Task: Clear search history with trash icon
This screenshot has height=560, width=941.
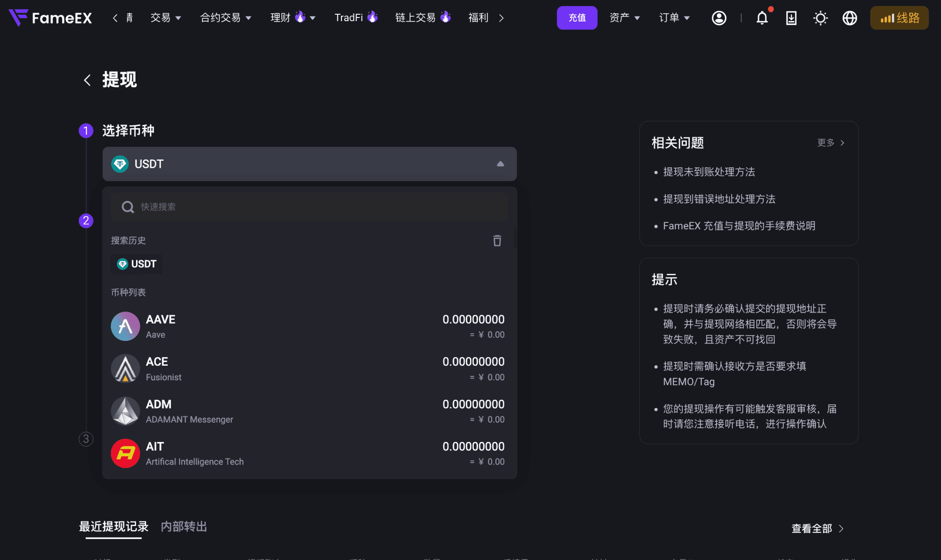Action: click(497, 241)
